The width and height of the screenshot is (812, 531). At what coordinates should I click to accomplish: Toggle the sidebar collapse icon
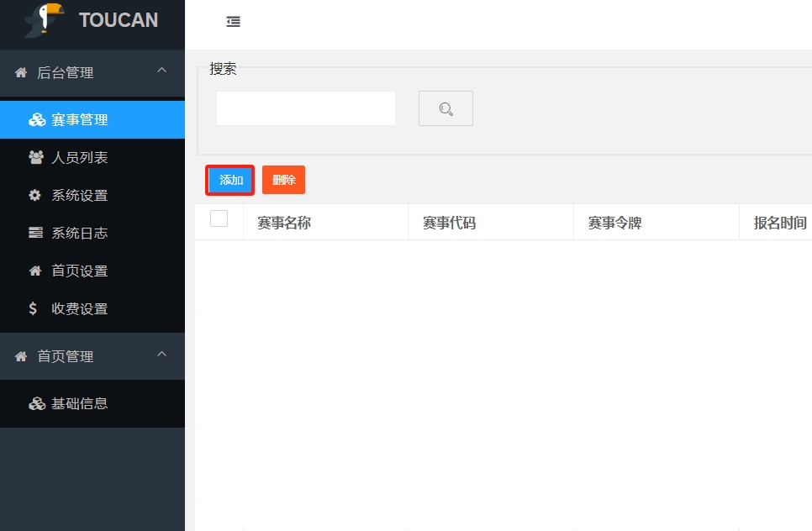(234, 22)
